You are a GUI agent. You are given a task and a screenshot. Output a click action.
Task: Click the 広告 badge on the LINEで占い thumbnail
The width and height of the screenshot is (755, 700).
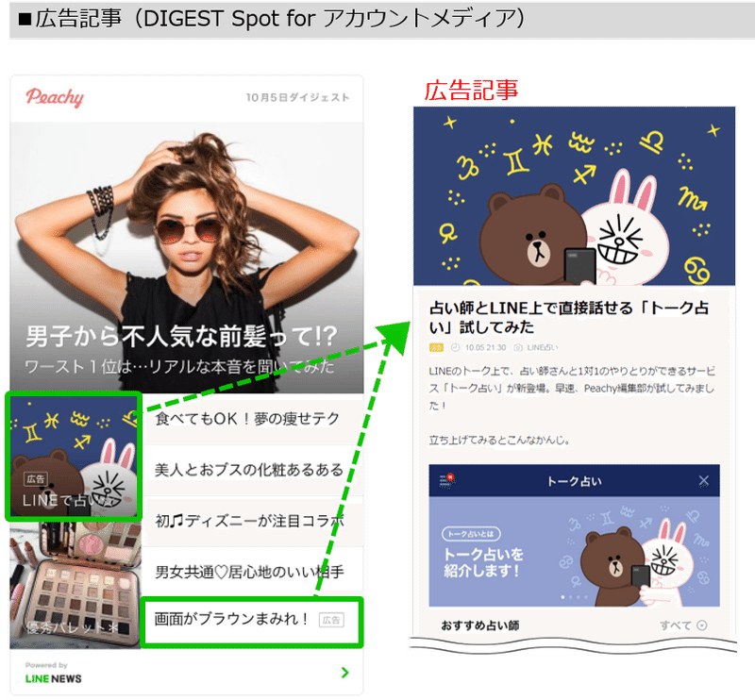[36, 479]
